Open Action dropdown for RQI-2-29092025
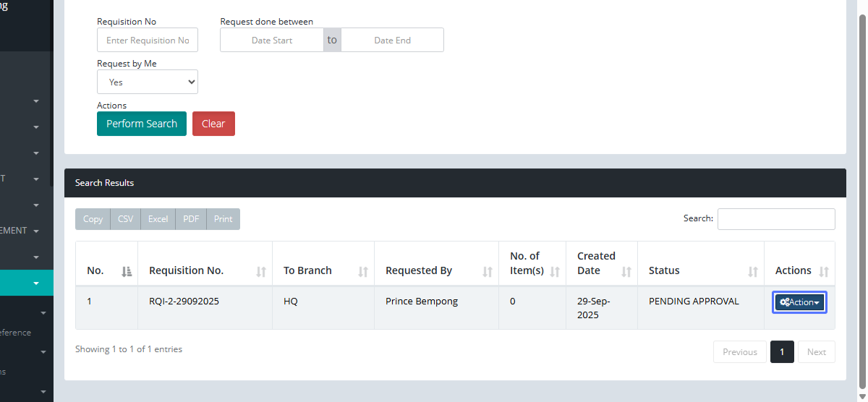This screenshot has height=402, width=868. click(x=799, y=303)
